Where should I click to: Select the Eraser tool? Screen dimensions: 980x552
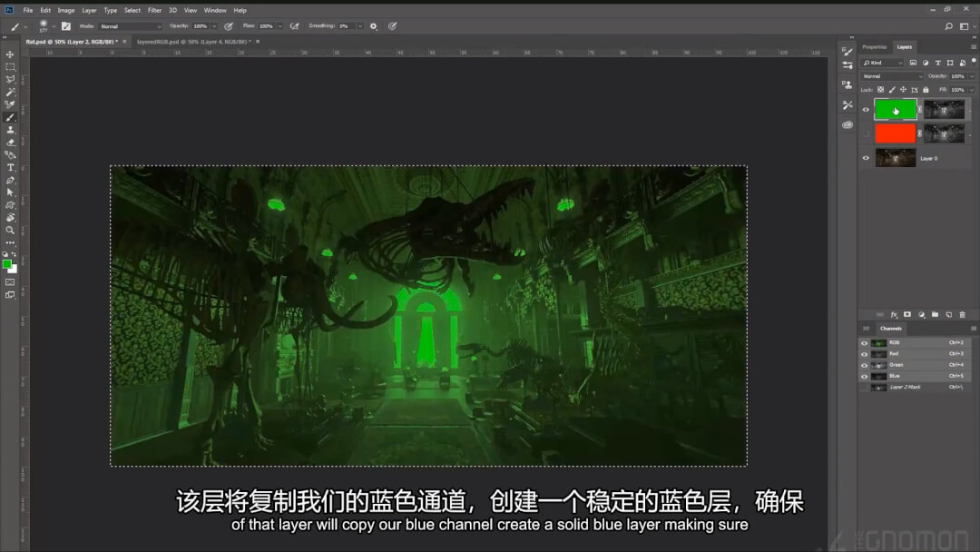click(x=10, y=143)
